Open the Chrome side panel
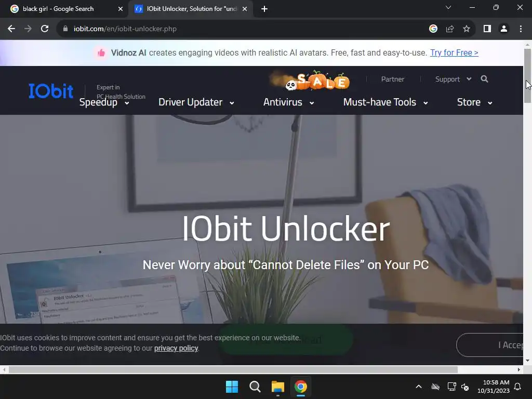Viewport: 532px width, 399px height. tap(487, 29)
